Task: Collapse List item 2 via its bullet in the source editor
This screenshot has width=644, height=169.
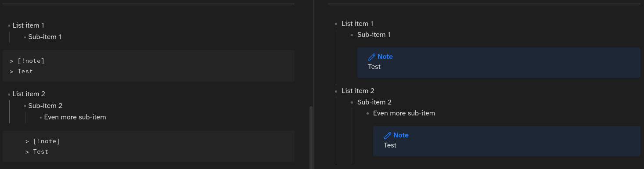Action: point(9,94)
